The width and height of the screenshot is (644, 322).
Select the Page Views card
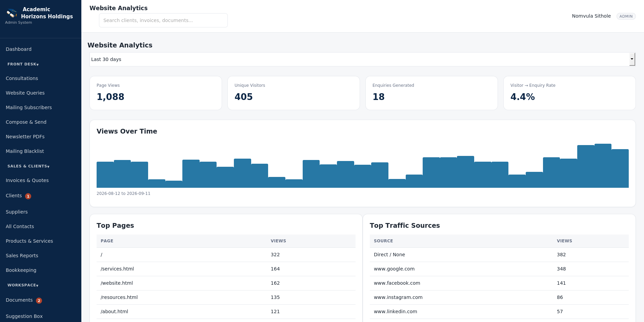tap(156, 93)
